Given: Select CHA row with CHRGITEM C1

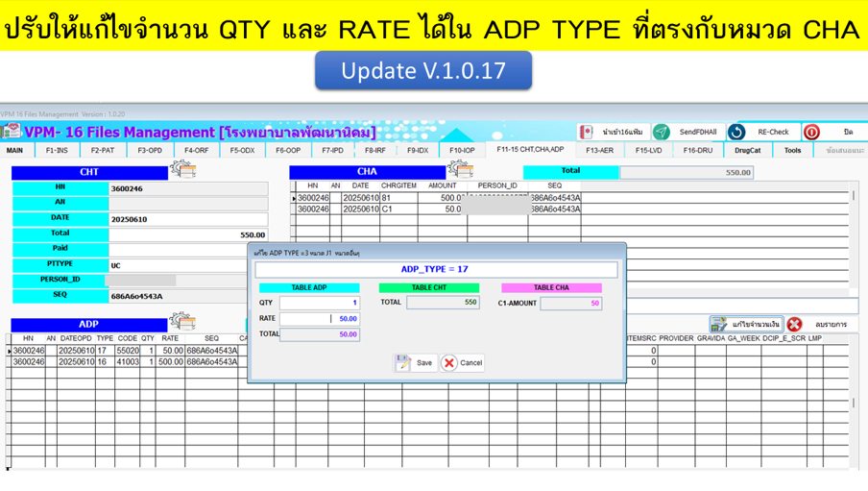Looking at the screenshot, I should coord(437,209).
